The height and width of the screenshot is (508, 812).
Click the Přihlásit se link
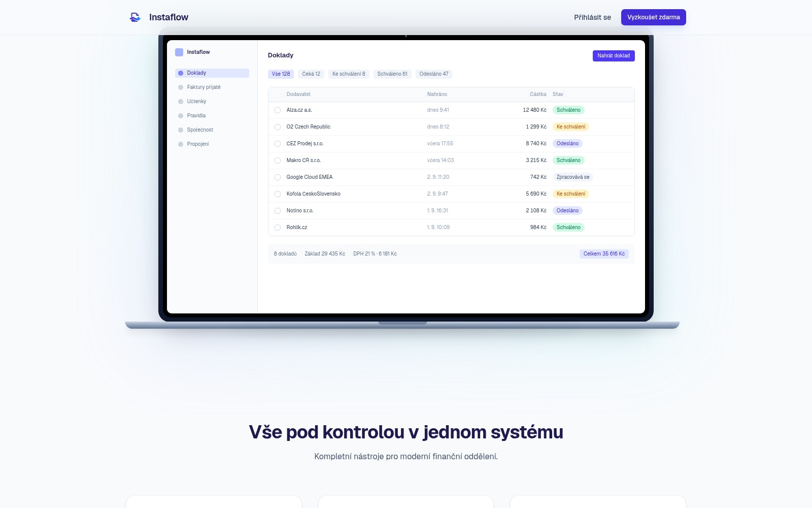[x=592, y=17]
